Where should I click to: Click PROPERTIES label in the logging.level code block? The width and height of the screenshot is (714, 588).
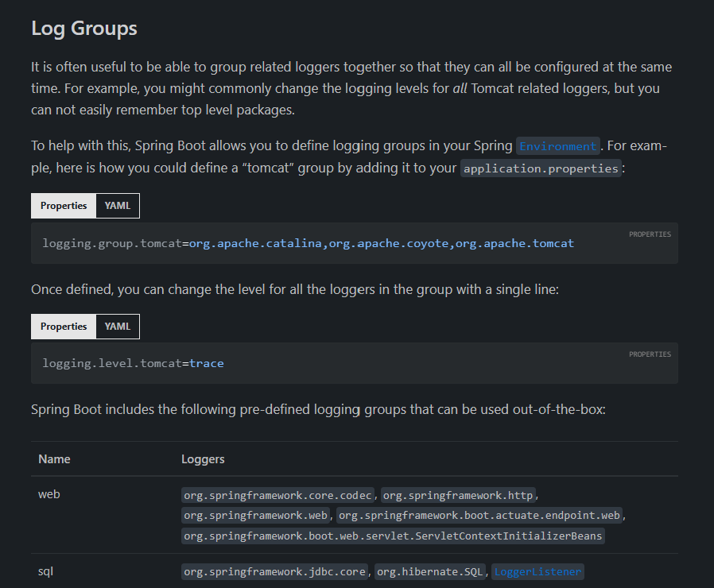[650, 354]
